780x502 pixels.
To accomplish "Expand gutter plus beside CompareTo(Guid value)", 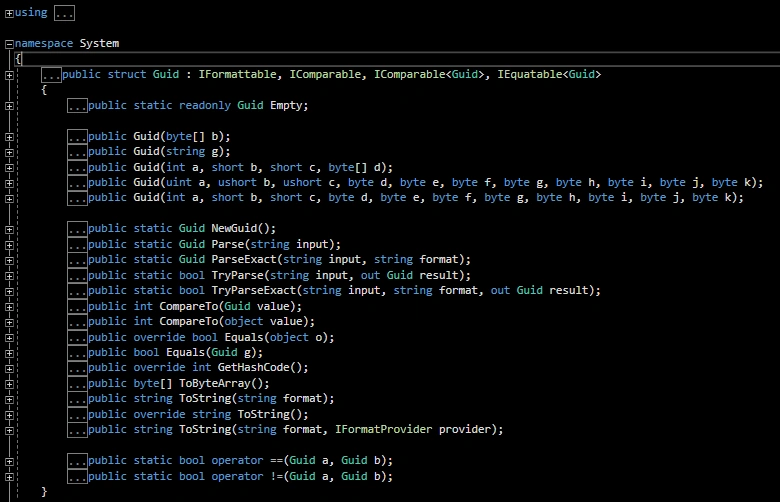I will pyautogui.click(x=9, y=307).
